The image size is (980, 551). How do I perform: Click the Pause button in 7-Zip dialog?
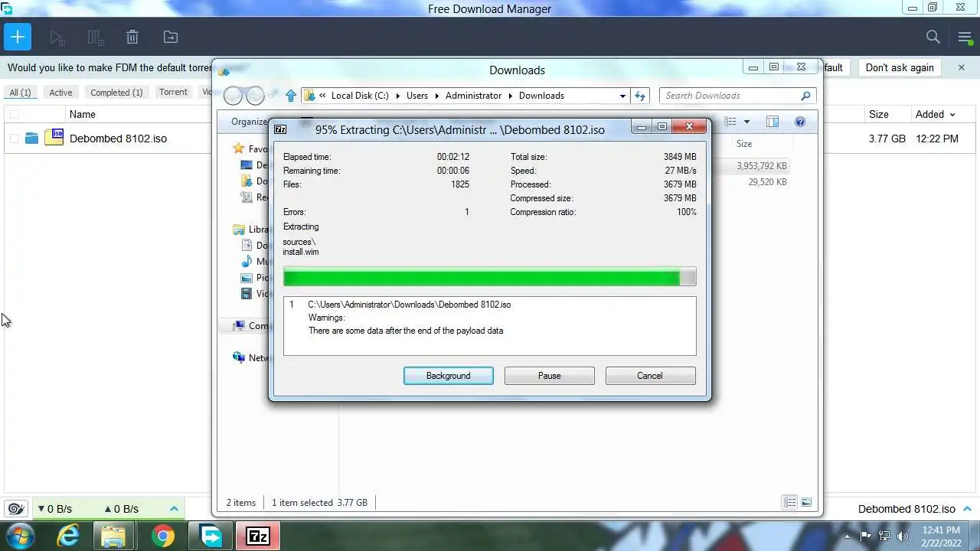pos(550,376)
